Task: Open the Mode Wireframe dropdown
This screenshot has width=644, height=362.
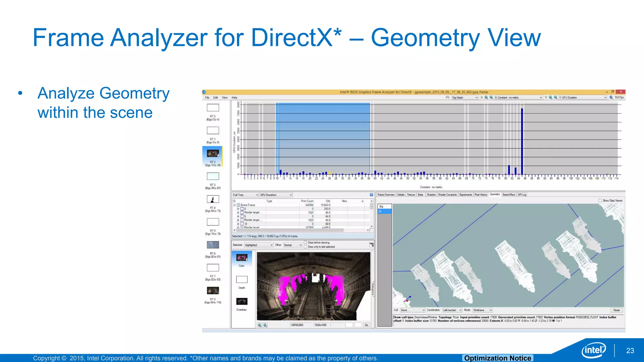Action: pos(482,310)
